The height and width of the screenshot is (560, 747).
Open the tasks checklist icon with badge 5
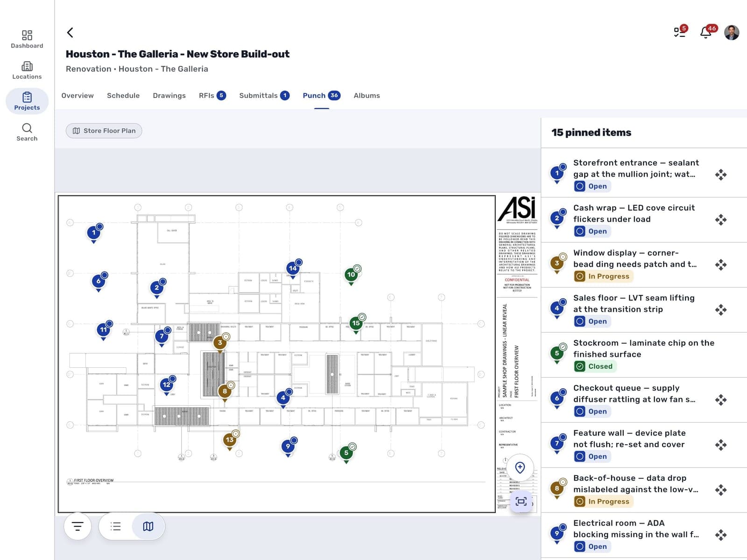(680, 32)
